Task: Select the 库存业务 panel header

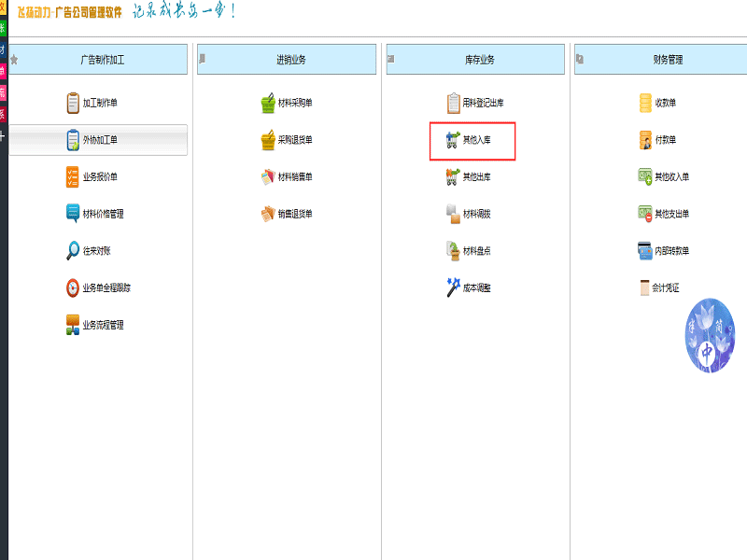Action: (x=476, y=60)
